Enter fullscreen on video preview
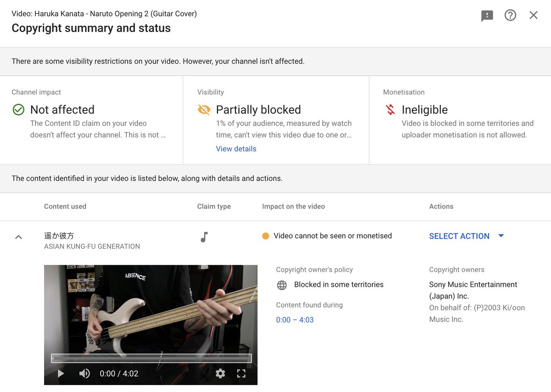 click(242, 374)
